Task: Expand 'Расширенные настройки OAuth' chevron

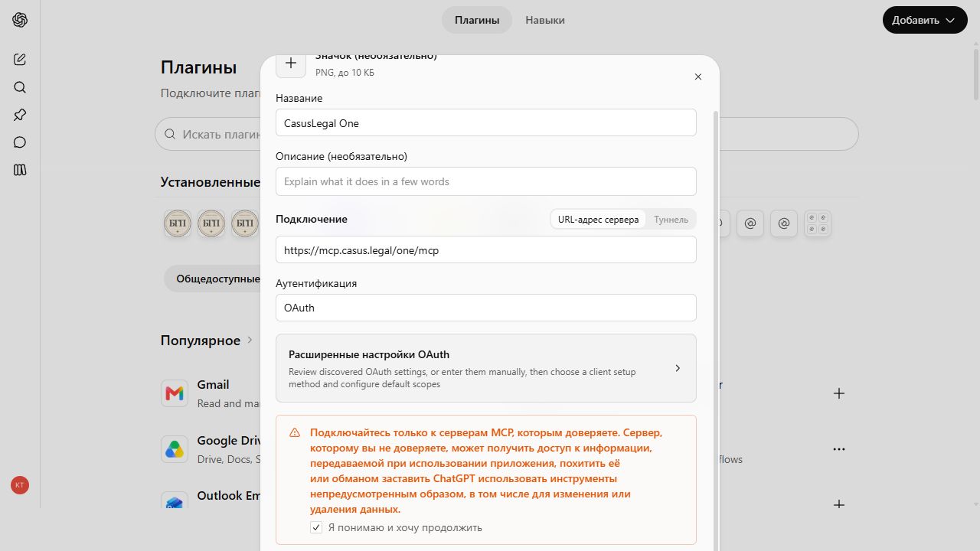Action: click(678, 368)
